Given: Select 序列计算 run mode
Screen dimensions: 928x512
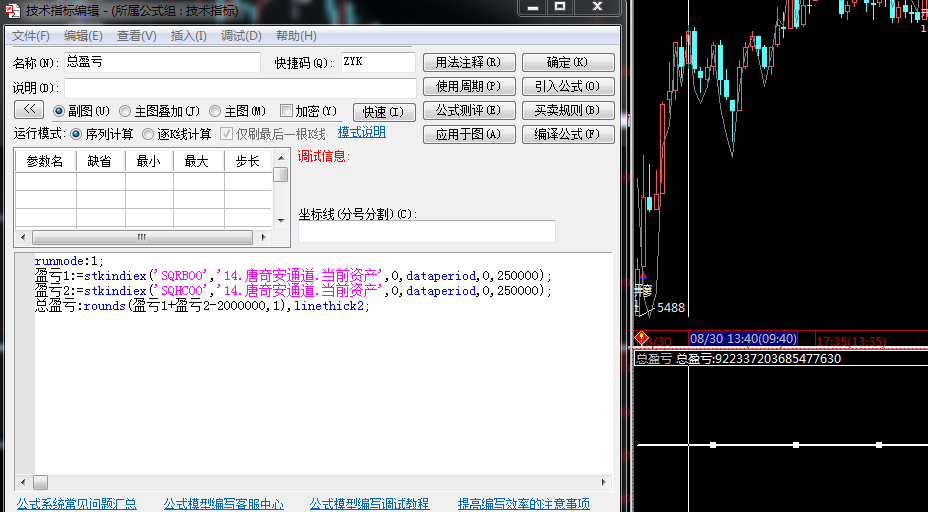Looking at the screenshot, I should [x=76, y=134].
